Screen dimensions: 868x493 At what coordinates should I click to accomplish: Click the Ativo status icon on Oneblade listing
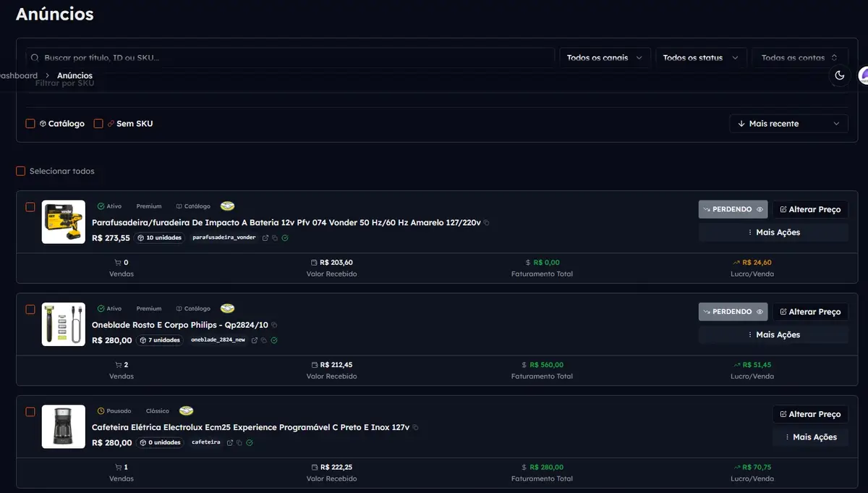[101, 308]
